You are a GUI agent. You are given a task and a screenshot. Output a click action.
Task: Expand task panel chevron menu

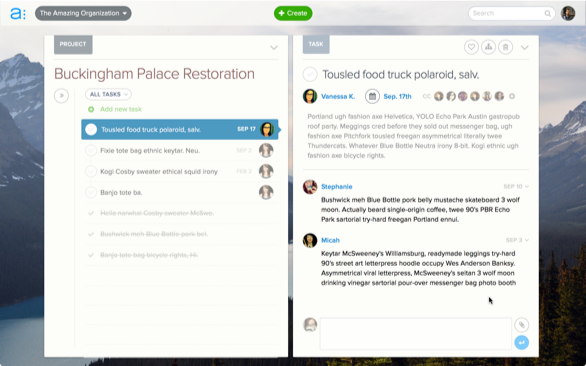click(525, 48)
